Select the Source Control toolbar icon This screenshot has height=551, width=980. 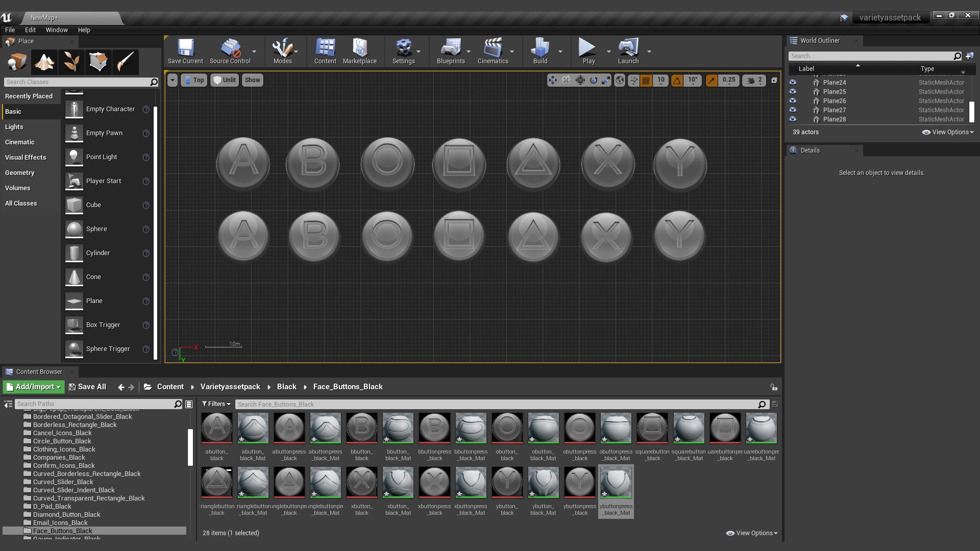230,51
